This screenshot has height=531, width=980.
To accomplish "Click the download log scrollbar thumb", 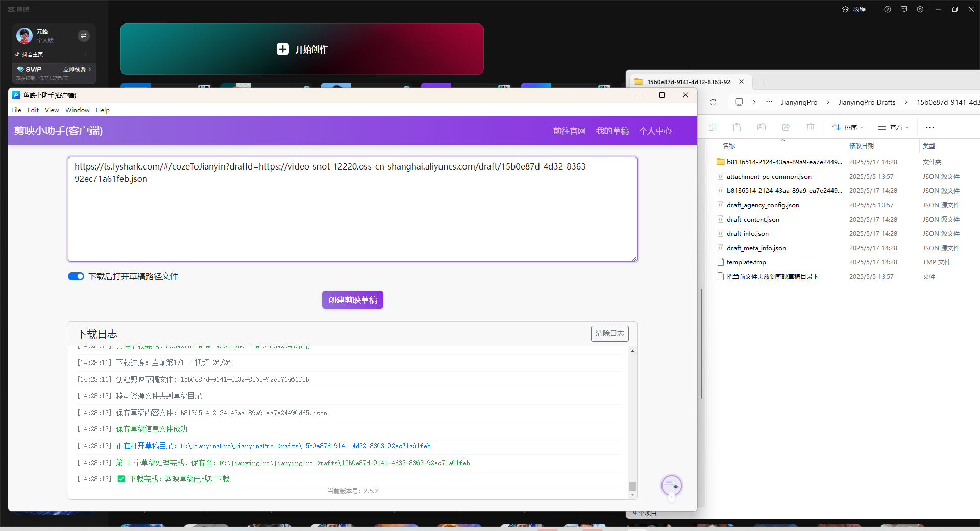I will click(x=632, y=486).
